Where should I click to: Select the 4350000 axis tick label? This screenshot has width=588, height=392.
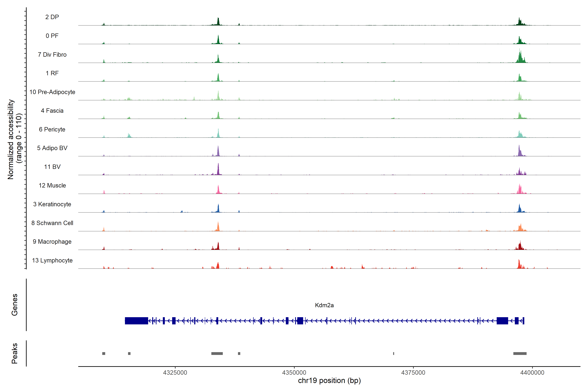pos(294,373)
